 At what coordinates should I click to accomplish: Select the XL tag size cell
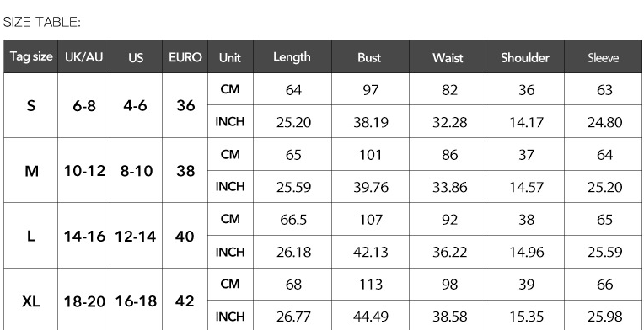[31, 301]
